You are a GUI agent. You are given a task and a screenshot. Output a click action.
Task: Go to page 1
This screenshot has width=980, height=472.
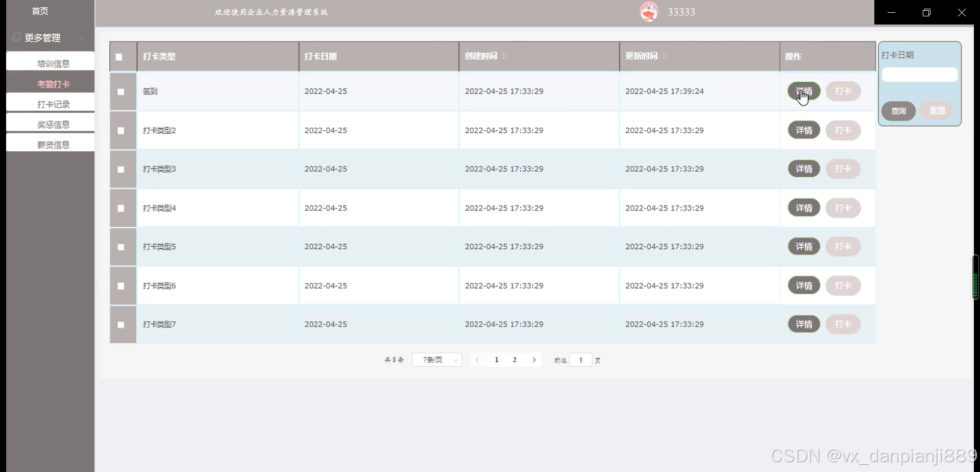(496, 360)
